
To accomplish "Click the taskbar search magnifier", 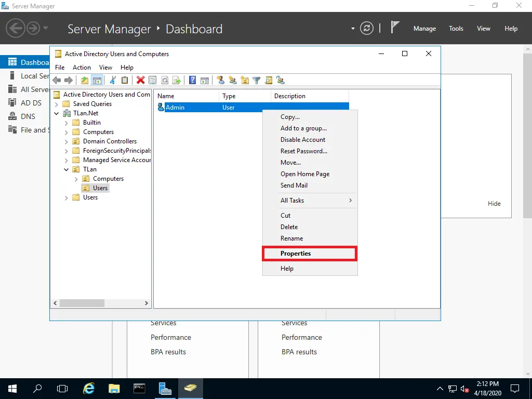I will pos(37,389).
